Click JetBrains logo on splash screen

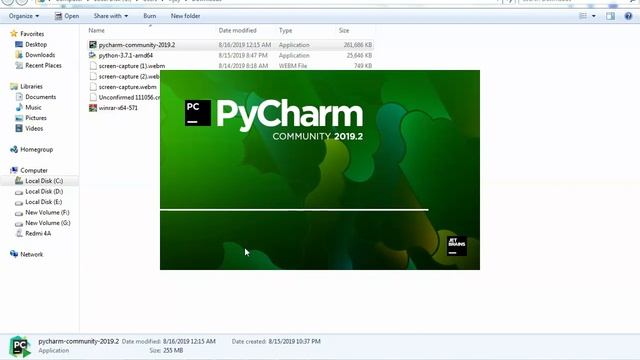[457, 246]
